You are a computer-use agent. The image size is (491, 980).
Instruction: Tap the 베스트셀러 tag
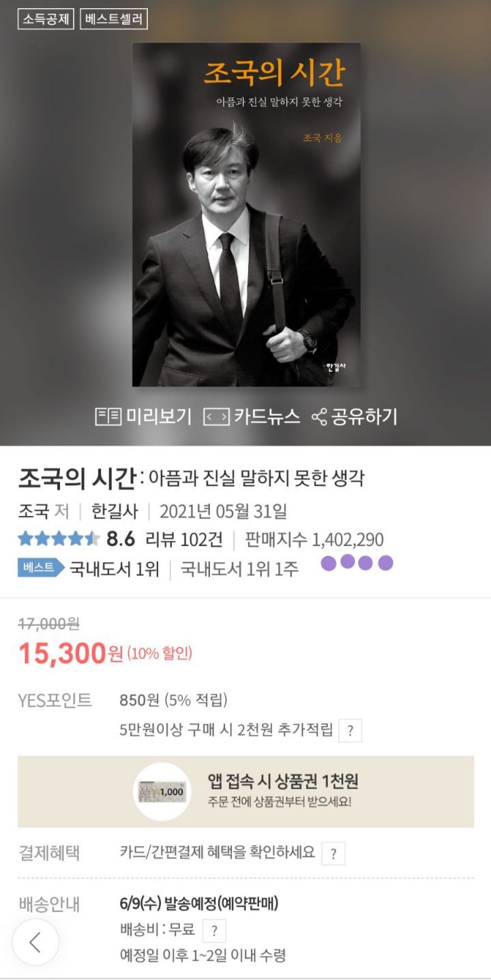click(x=114, y=19)
